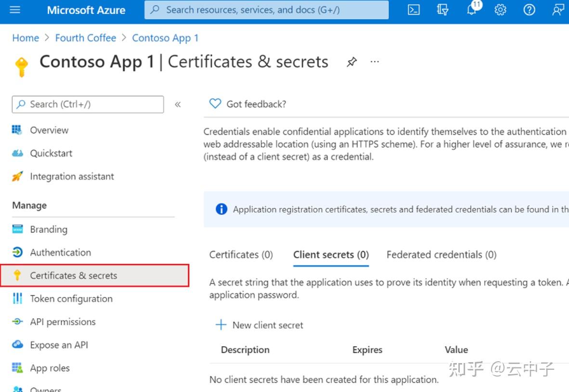Open the Directories + subscriptions filter
Image resolution: width=569 pixels, height=392 pixels.
442,9
